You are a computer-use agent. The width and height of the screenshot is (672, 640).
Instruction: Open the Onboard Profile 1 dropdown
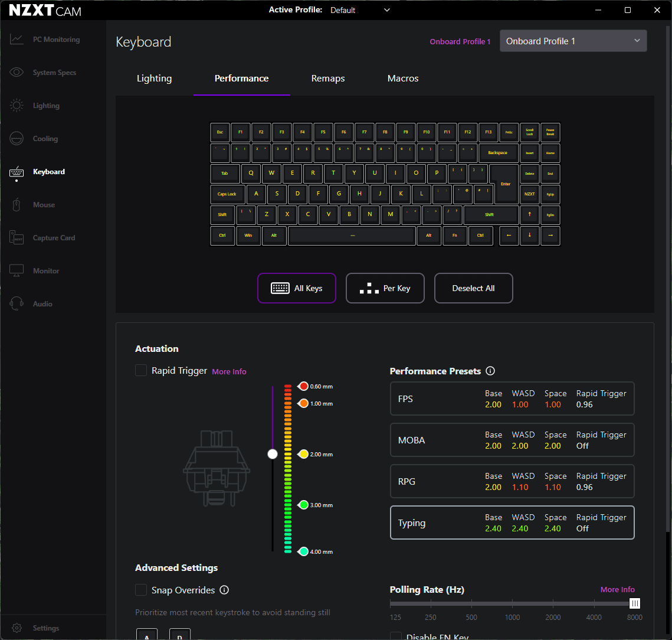coord(573,41)
